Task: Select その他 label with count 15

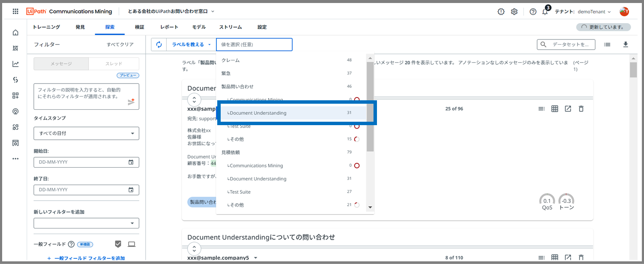Action: 291,139
